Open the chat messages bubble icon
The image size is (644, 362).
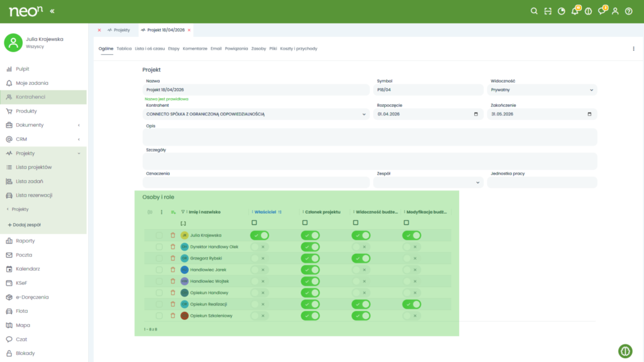pyautogui.click(x=602, y=11)
